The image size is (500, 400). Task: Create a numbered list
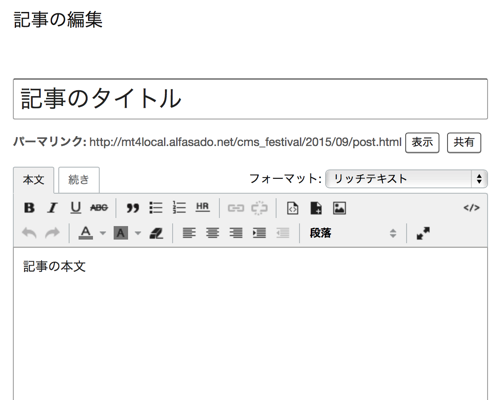(x=179, y=208)
